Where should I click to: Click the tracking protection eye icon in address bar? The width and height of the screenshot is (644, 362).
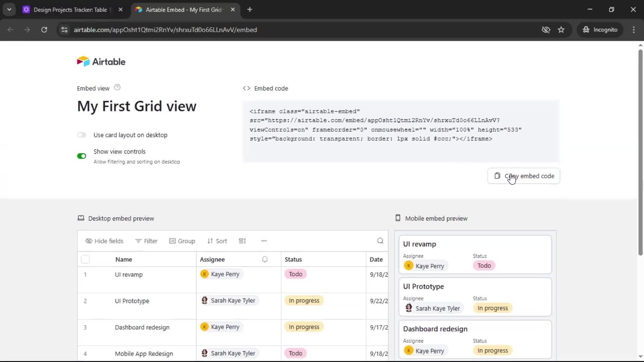(546, 30)
